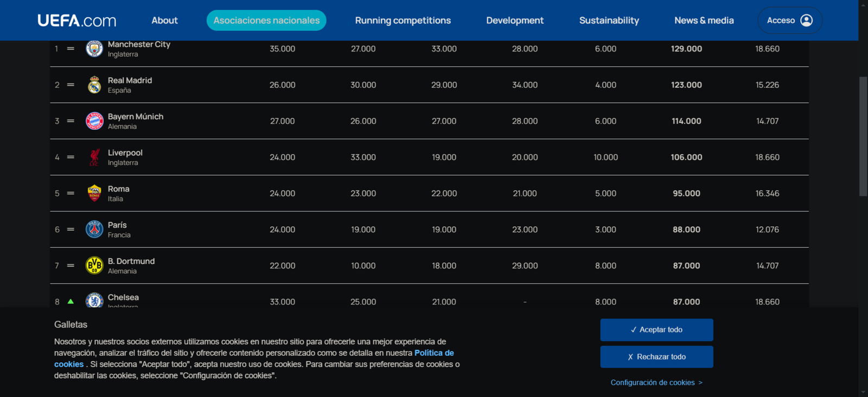Click the Galletas cookie banner heading

[x=71, y=324]
